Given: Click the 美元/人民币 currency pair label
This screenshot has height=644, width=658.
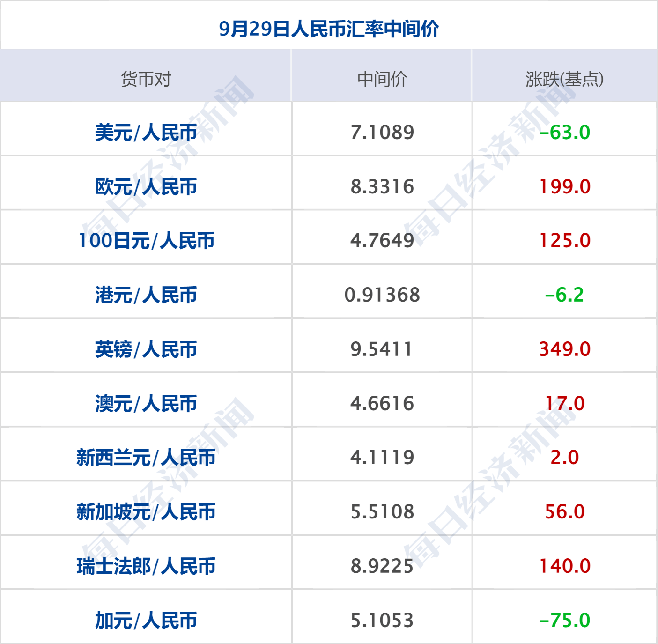Looking at the screenshot, I should [147, 132].
